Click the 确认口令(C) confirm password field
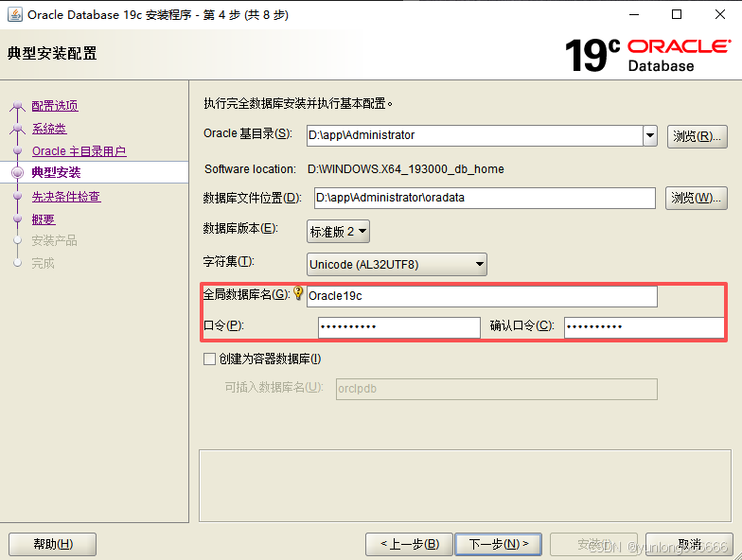This screenshot has width=742, height=560. tap(644, 327)
